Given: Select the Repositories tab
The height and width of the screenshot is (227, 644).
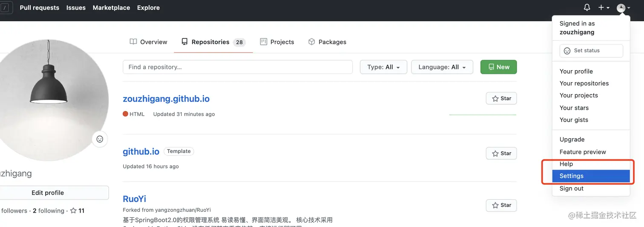Looking at the screenshot, I should tap(213, 42).
